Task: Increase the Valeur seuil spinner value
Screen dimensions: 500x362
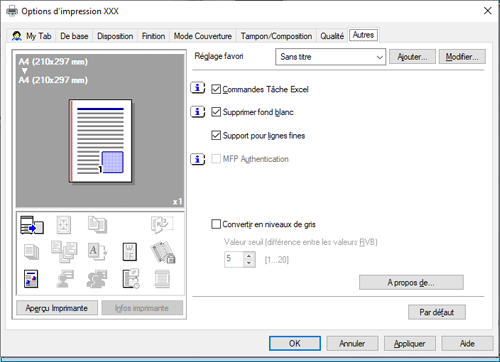Action: point(249,256)
